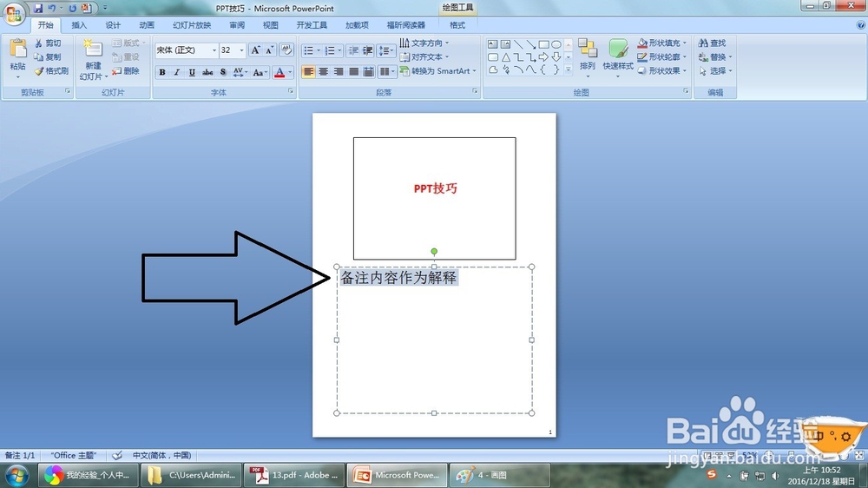The height and width of the screenshot is (488, 868).
Task: Toggle Bold formatting
Action: [162, 72]
